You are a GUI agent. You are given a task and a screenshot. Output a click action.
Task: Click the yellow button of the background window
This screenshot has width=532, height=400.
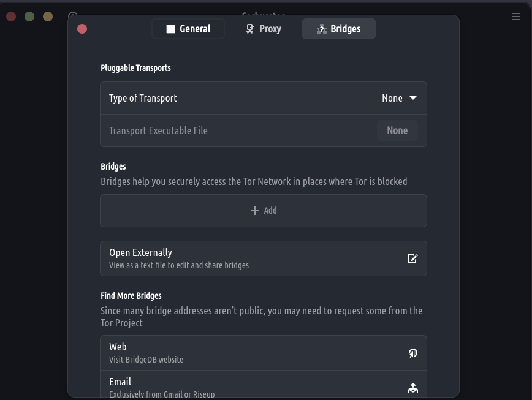pyautogui.click(x=48, y=17)
